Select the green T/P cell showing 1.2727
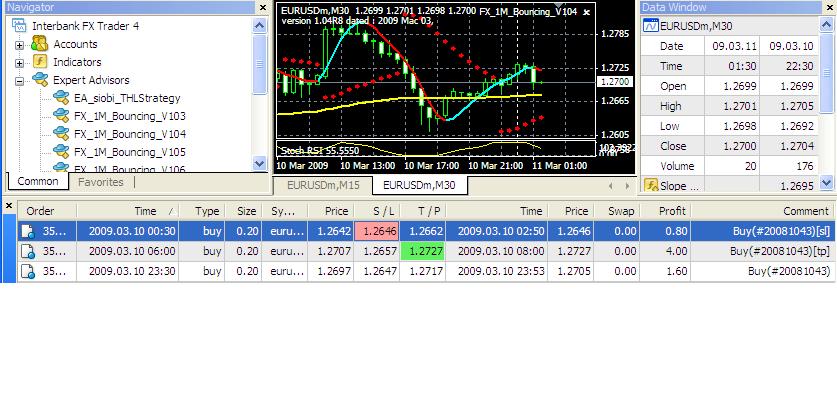Viewport: 837px width, 400px height. pyautogui.click(x=422, y=251)
